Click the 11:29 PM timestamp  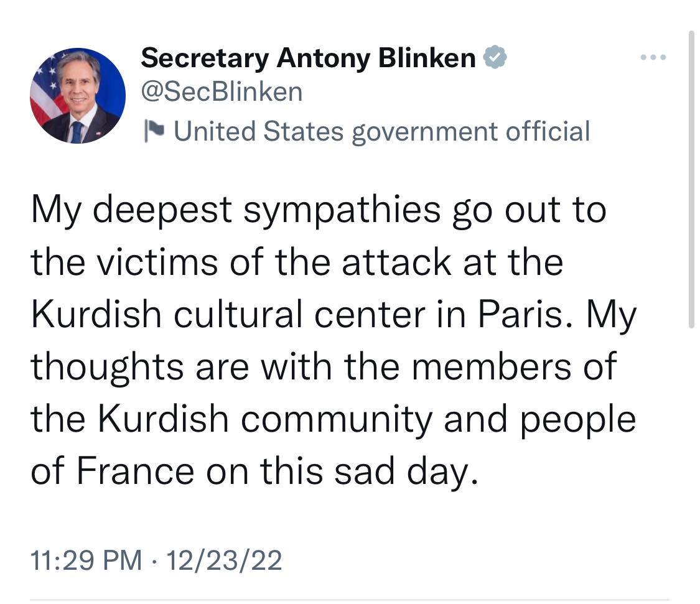(86, 560)
